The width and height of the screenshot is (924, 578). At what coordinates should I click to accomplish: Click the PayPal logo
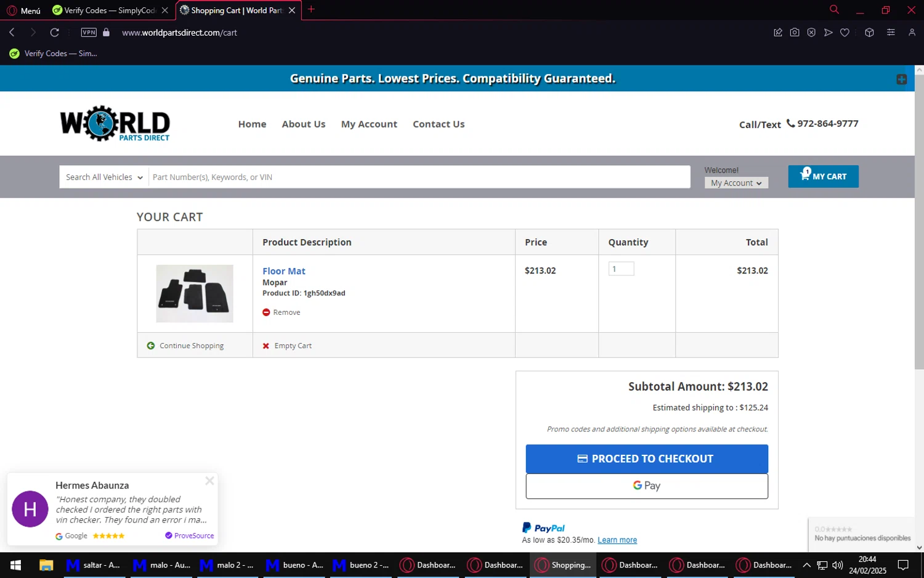pyautogui.click(x=543, y=528)
